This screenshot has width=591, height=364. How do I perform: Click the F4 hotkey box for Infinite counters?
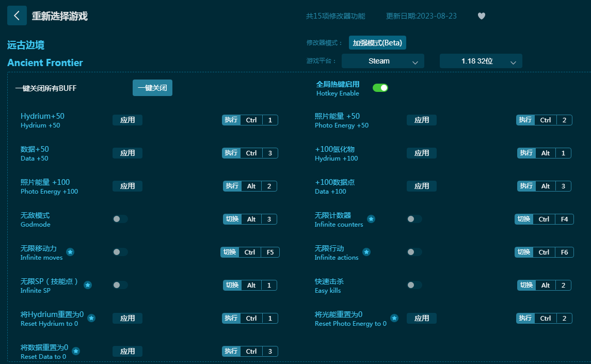pyautogui.click(x=564, y=219)
